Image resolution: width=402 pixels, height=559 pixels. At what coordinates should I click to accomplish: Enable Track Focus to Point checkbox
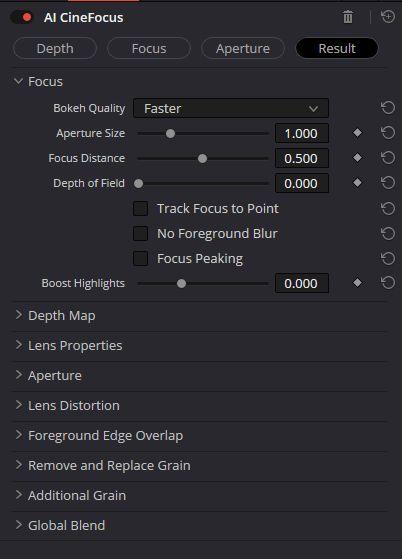point(140,209)
